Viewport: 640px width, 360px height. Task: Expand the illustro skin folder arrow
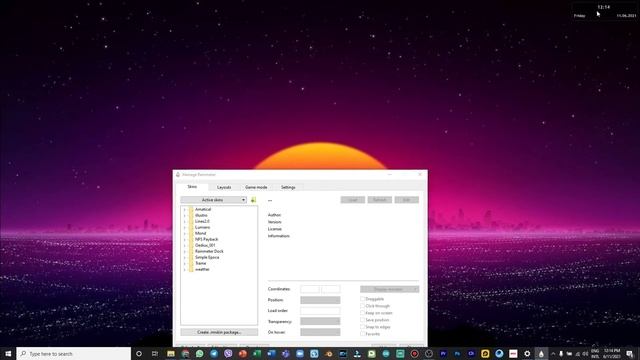(x=184, y=215)
